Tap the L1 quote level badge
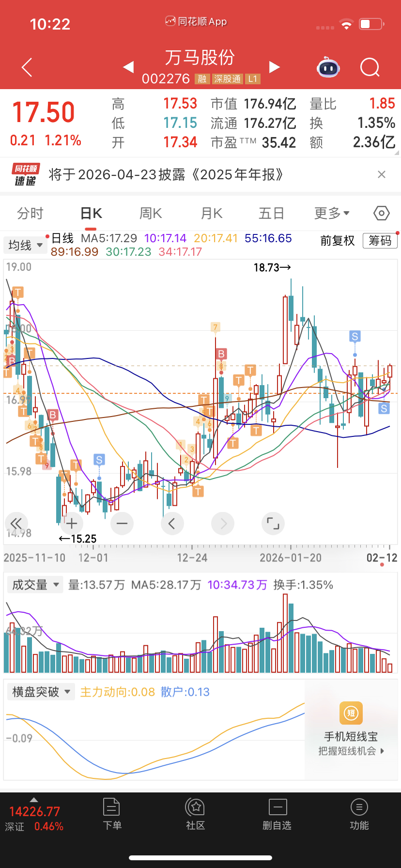Image resolution: width=401 pixels, height=868 pixels. point(253,79)
